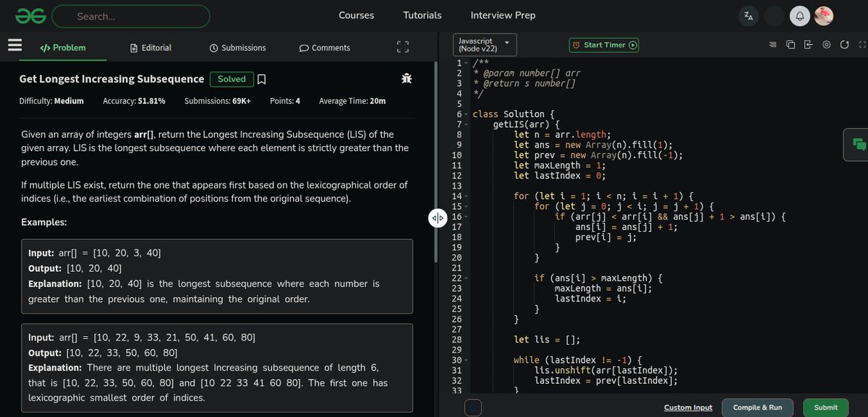Click Output: [10, 22, 33, 50, 60, 80] line
Viewport: 868px width, 417px height.
[103, 353]
